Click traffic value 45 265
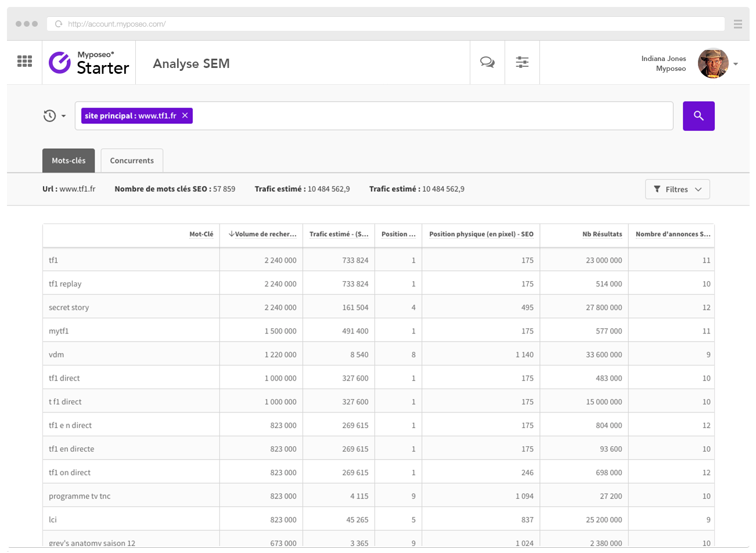This screenshot has width=756, height=553. tap(357, 520)
